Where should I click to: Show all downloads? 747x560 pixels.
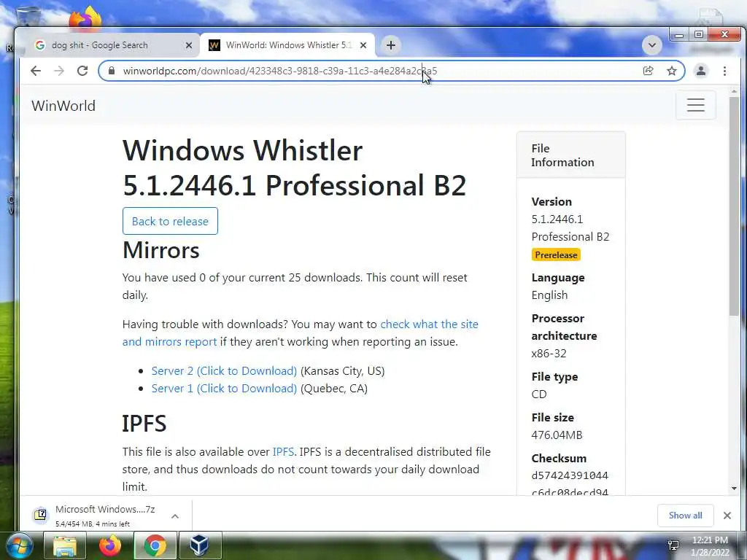685,516
